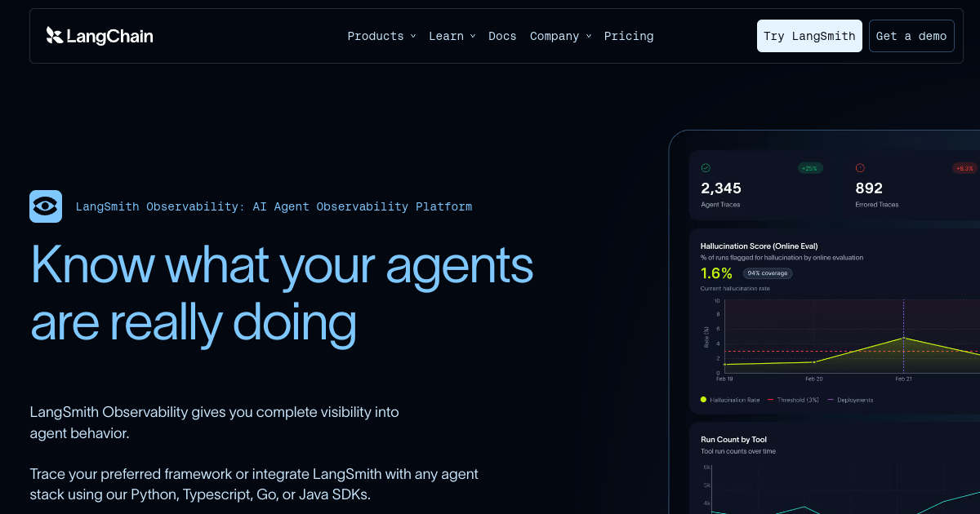Expand the Learn dropdown menu

[452, 36]
